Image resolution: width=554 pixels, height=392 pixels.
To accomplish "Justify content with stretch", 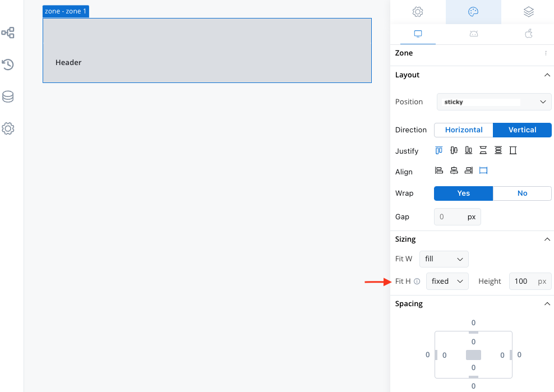I will coord(513,151).
